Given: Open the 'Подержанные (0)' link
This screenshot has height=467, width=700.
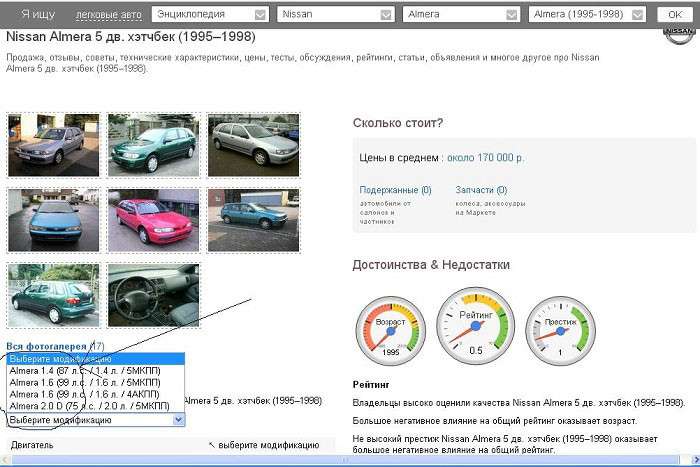Looking at the screenshot, I should click(395, 190).
